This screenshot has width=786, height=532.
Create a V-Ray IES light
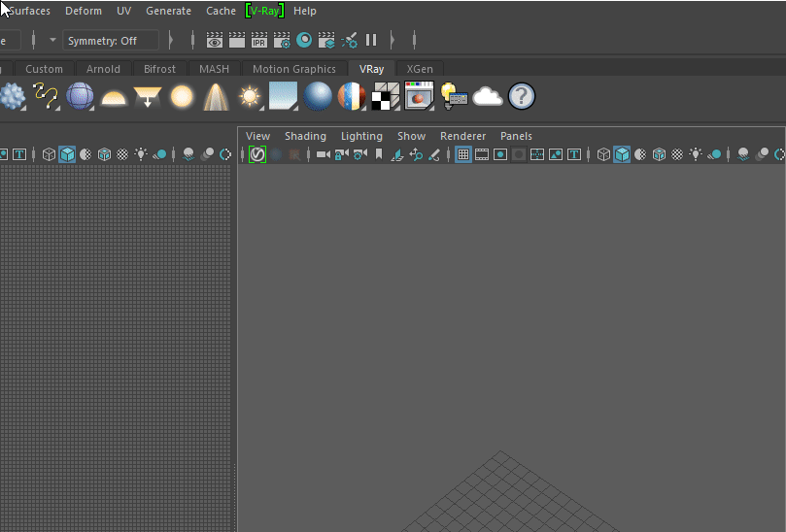click(x=216, y=96)
